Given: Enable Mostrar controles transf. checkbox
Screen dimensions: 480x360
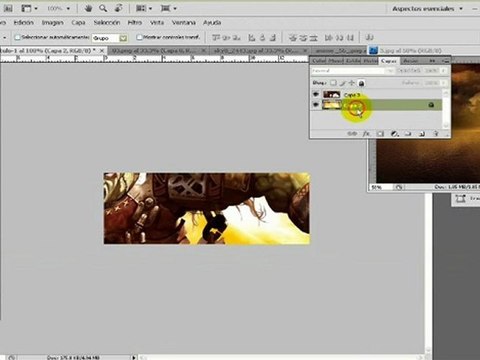Looking at the screenshot, I should point(139,37).
